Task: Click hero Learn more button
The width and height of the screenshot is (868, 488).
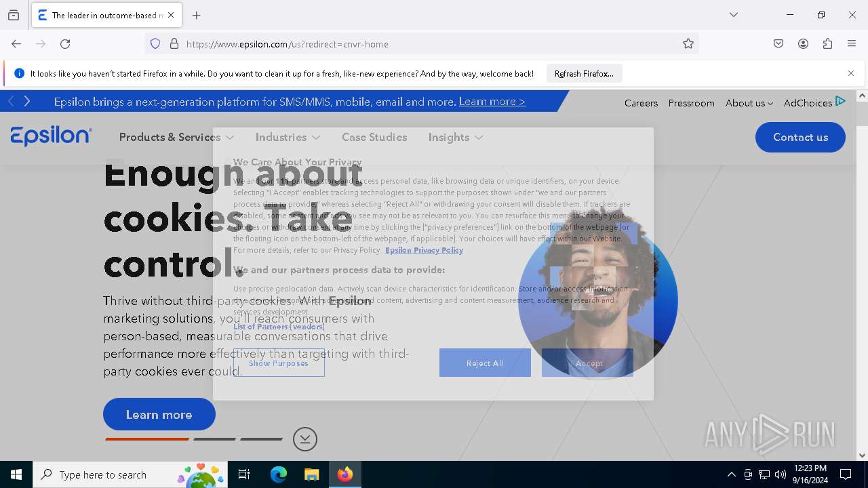Action: (x=159, y=414)
